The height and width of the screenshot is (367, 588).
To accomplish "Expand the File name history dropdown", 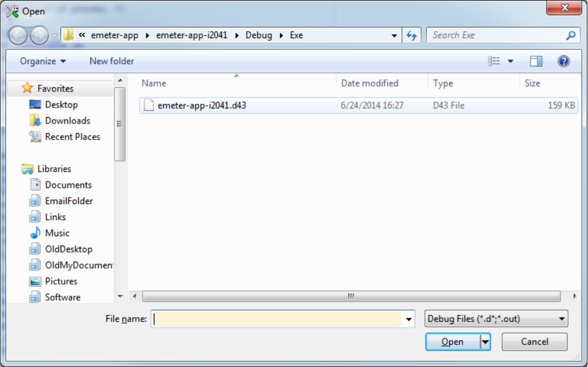I will pyautogui.click(x=408, y=319).
